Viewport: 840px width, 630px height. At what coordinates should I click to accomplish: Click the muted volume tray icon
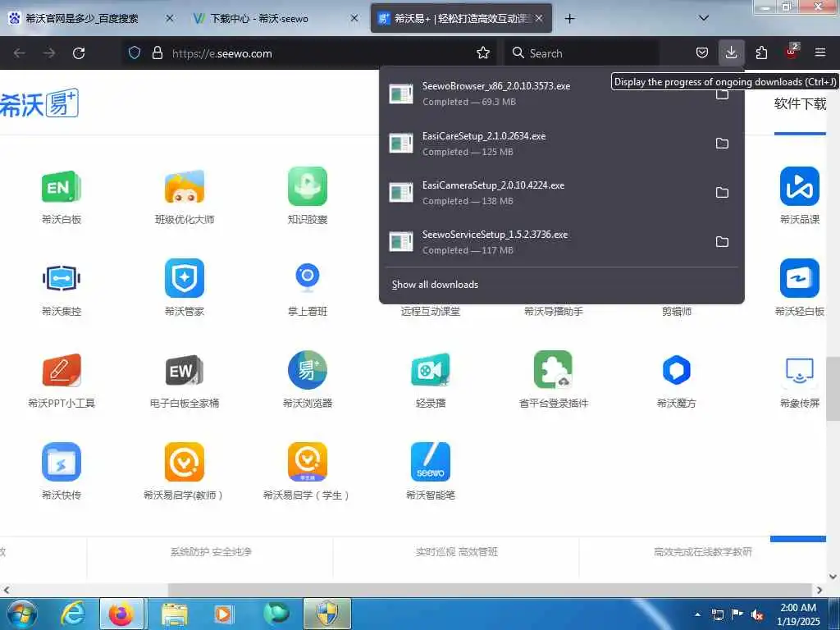(757, 614)
